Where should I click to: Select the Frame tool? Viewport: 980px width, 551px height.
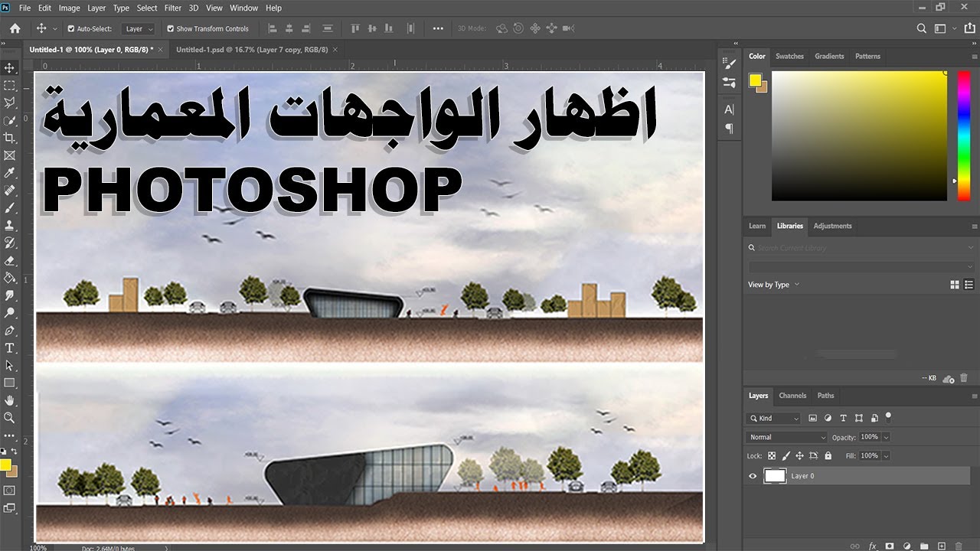10,155
